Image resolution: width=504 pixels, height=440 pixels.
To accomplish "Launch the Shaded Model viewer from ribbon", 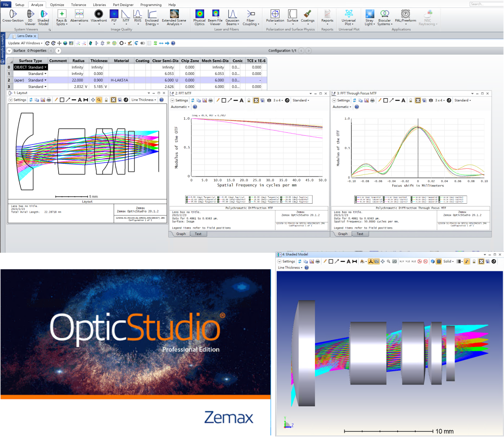I will [x=43, y=18].
